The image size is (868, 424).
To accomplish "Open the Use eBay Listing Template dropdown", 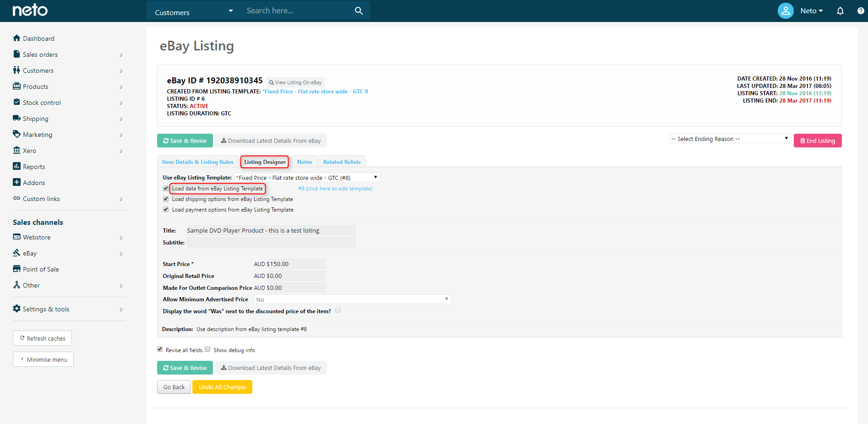I will coord(307,178).
